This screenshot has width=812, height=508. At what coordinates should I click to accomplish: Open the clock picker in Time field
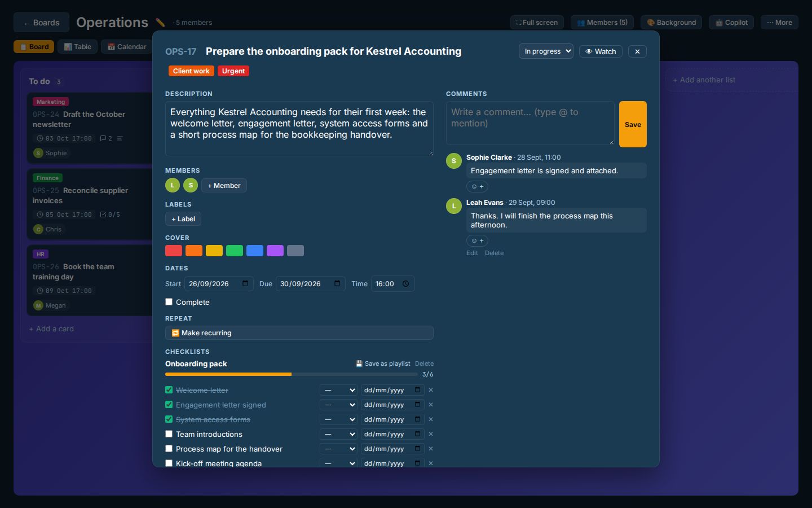pos(405,284)
